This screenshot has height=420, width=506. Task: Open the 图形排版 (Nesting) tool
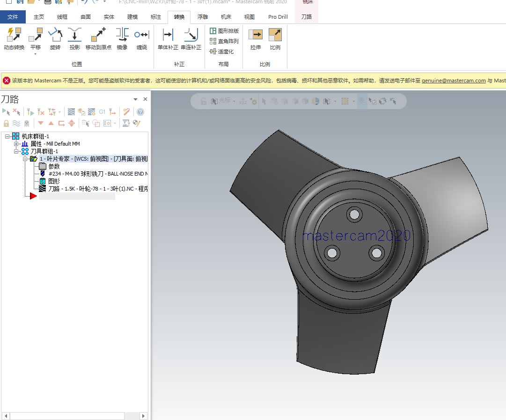click(224, 30)
